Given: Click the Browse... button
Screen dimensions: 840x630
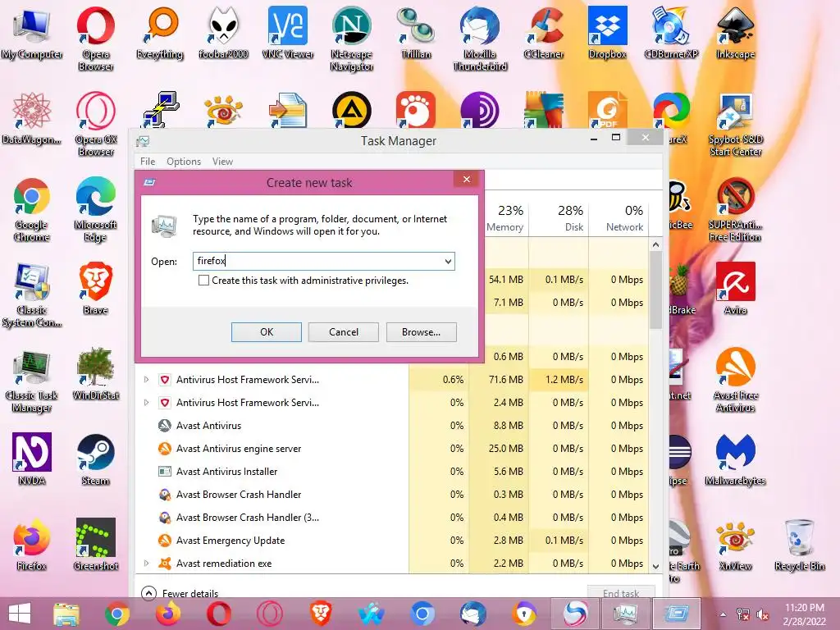Looking at the screenshot, I should click(421, 332).
